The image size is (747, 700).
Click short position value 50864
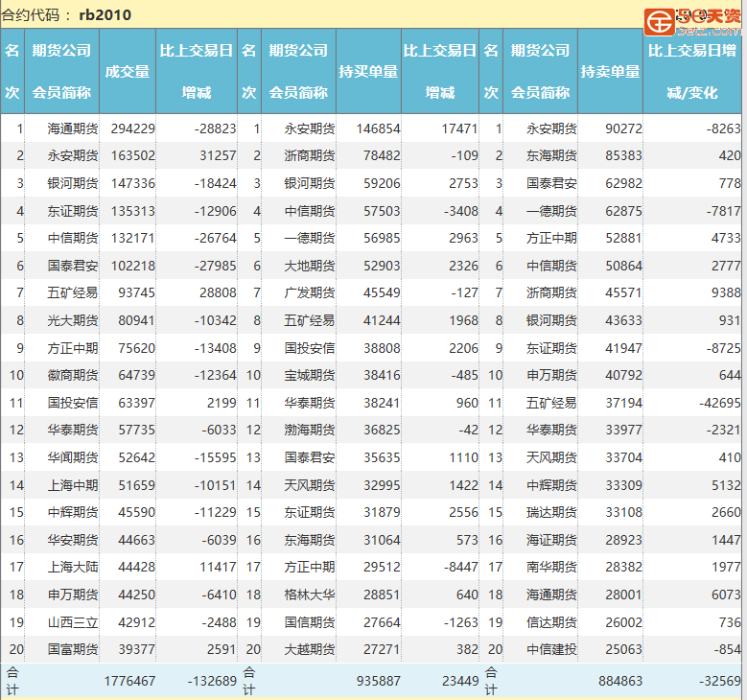623,266
